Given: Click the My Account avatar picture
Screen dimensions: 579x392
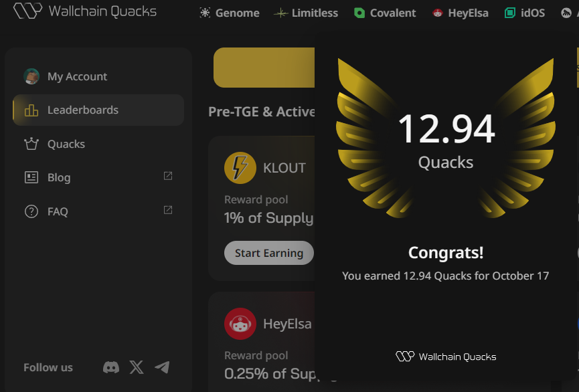Looking at the screenshot, I should (31, 76).
